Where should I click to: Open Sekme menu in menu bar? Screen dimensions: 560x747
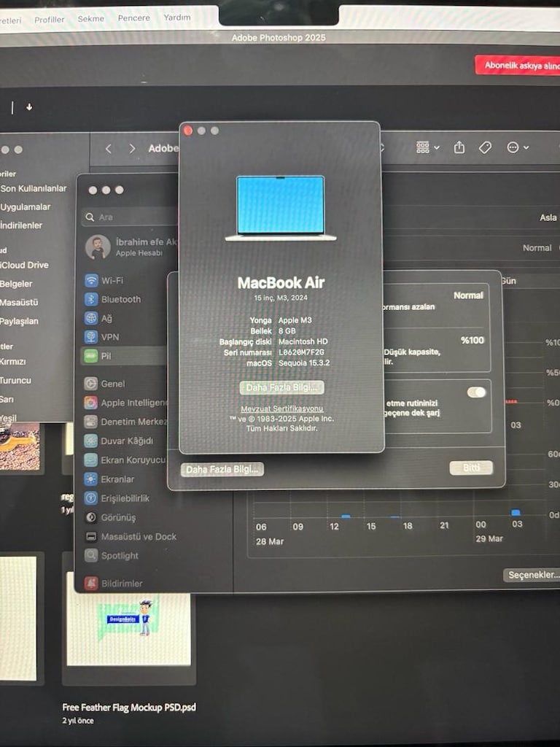91,18
